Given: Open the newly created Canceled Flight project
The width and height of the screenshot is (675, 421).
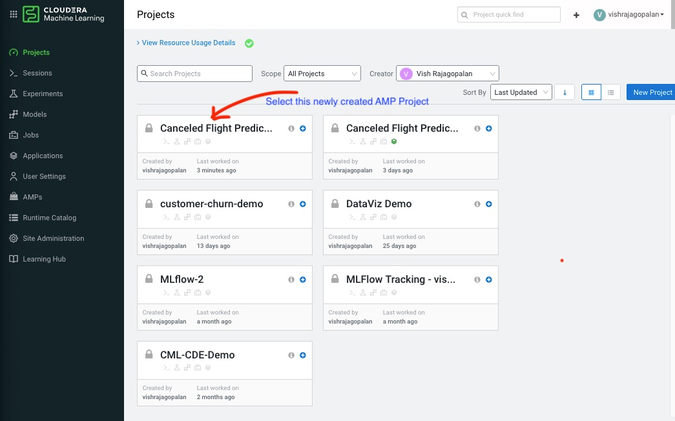Looking at the screenshot, I should point(216,128).
